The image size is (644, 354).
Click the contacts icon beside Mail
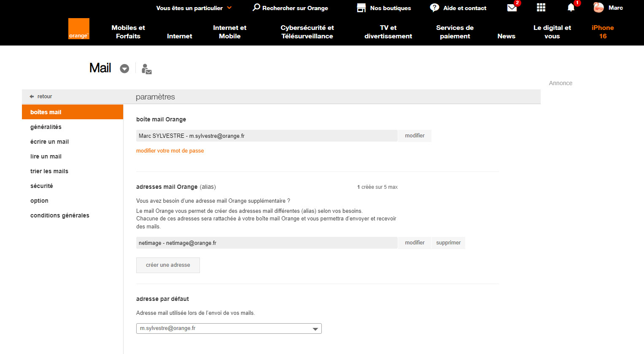point(146,69)
